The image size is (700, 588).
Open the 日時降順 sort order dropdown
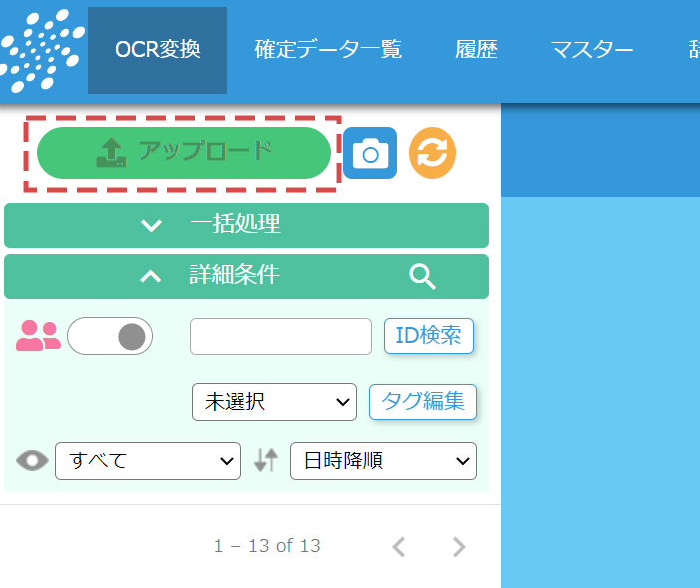(383, 461)
